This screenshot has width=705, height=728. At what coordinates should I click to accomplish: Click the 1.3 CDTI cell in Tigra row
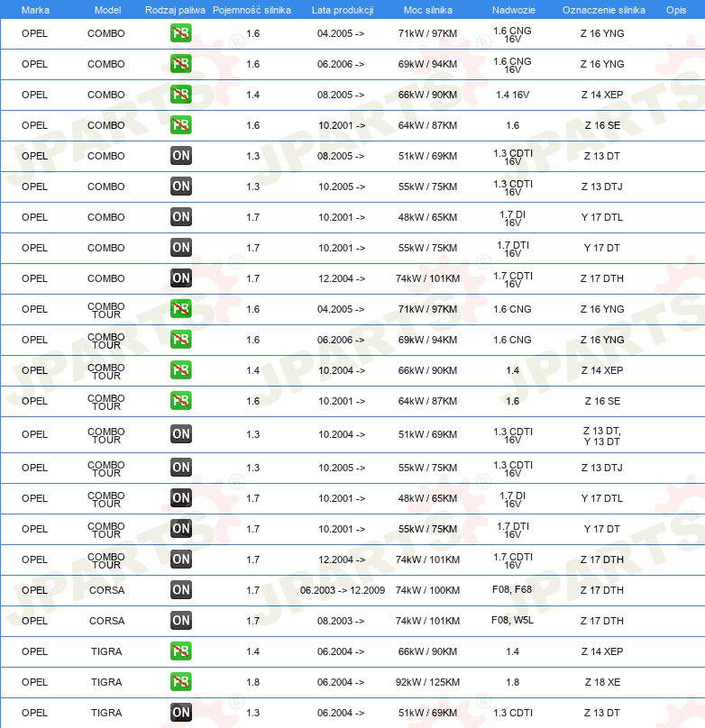coord(513,713)
